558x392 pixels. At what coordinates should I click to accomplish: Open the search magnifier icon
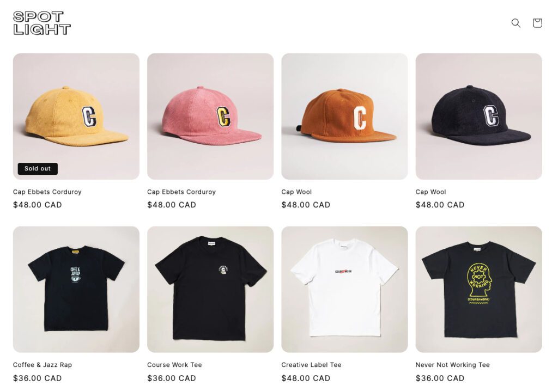pyautogui.click(x=515, y=23)
